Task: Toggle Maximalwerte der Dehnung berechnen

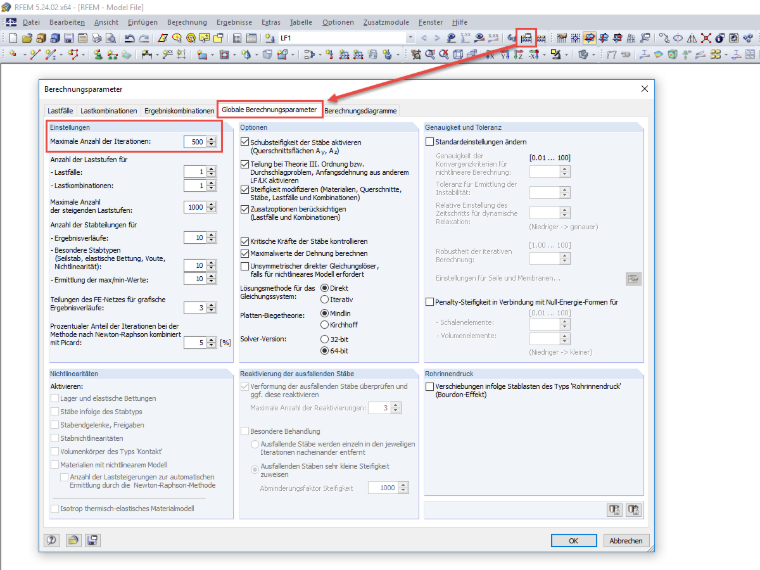Action: pyautogui.click(x=245, y=253)
